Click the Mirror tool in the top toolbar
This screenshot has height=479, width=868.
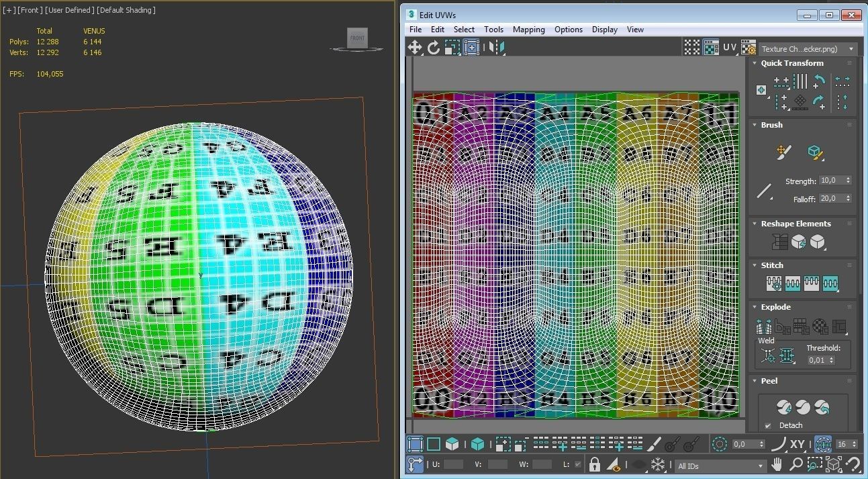pos(497,47)
